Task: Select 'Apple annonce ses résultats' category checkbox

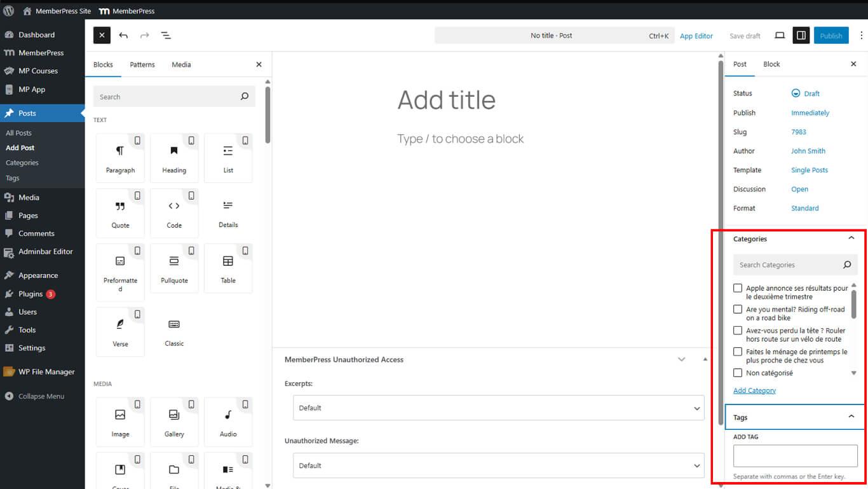Action: point(738,288)
